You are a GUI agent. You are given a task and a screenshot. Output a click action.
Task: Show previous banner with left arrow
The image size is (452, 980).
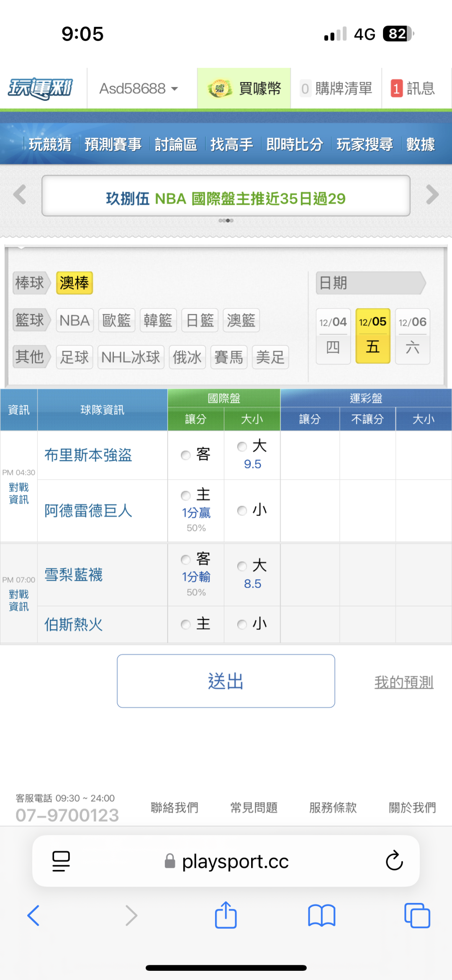click(x=20, y=195)
